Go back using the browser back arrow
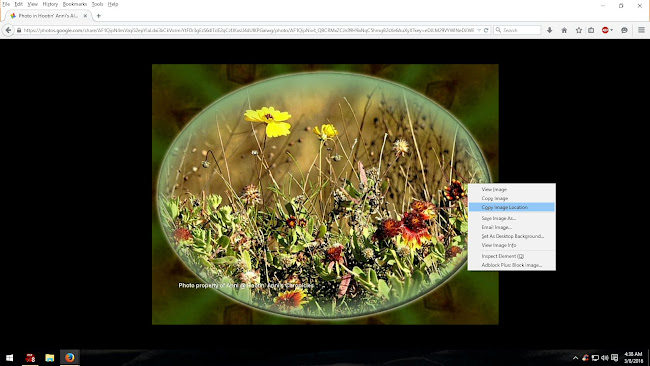Image resolution: width=650 pixels, height=366 pixels. click(8, 30)
